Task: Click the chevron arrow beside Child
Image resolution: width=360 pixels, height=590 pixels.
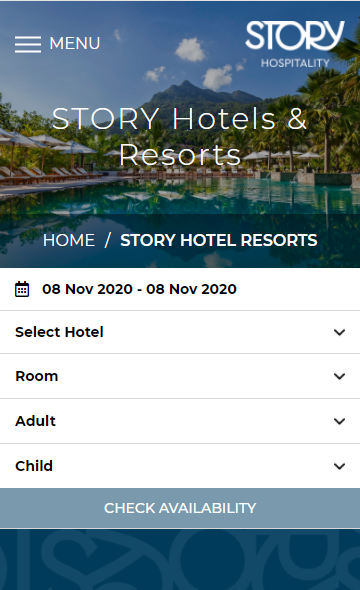Action: pyautogui.click(x=339, y=466)
